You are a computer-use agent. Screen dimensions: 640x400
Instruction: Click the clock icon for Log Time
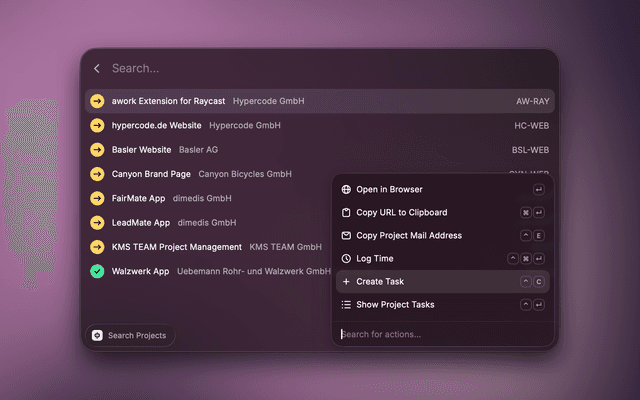tap(346, 258)
